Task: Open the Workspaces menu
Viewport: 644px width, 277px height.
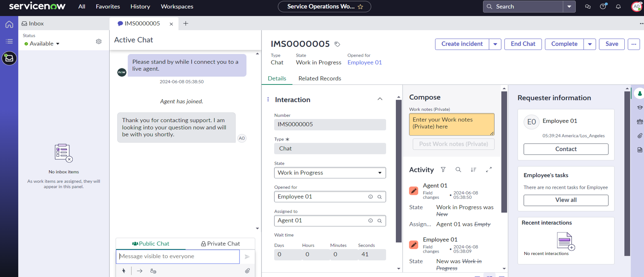Action: [177, 7]
